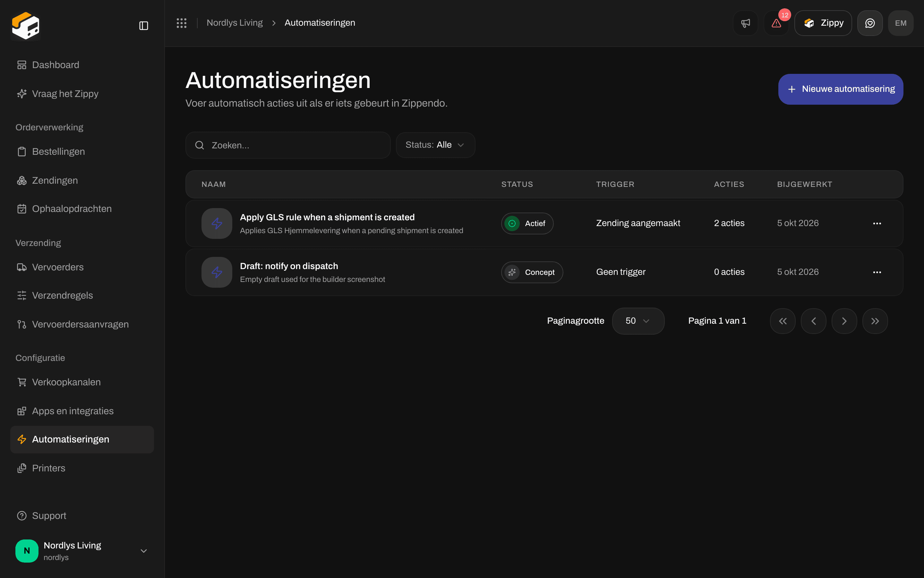Click the Zippendo logo

click(x=26, y=26)
